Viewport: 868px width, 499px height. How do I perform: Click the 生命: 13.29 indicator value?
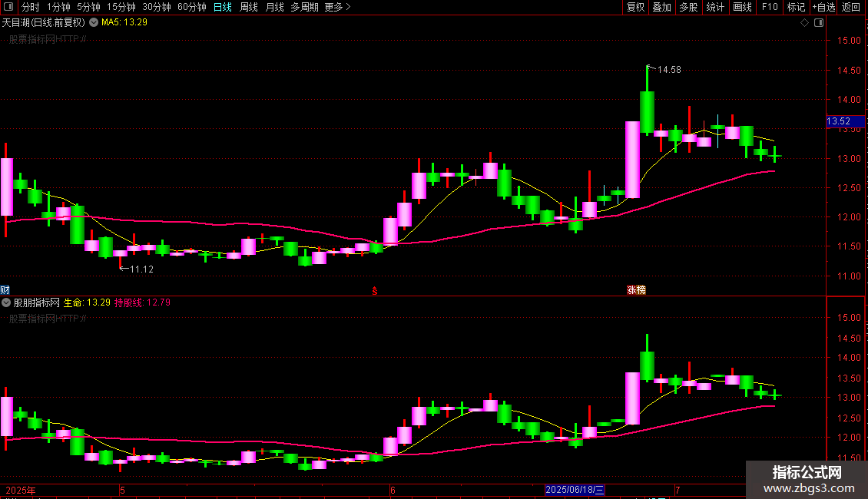coord(87,302)
